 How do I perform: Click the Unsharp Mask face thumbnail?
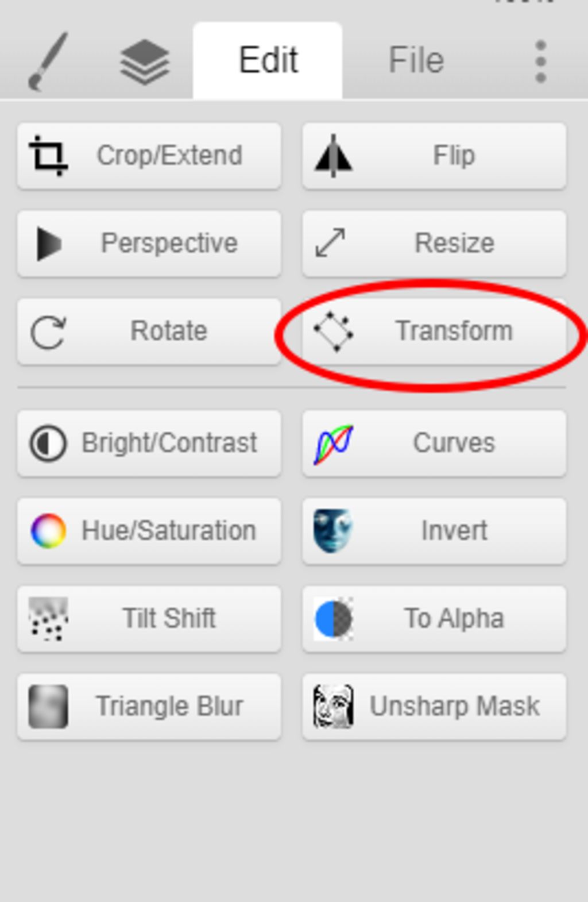333,707
